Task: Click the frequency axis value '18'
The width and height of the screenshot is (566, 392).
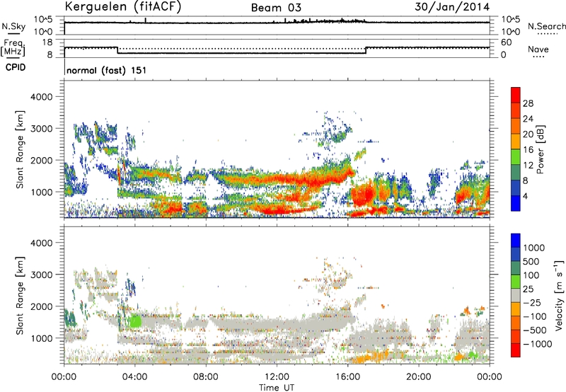Action: (47, 42)
